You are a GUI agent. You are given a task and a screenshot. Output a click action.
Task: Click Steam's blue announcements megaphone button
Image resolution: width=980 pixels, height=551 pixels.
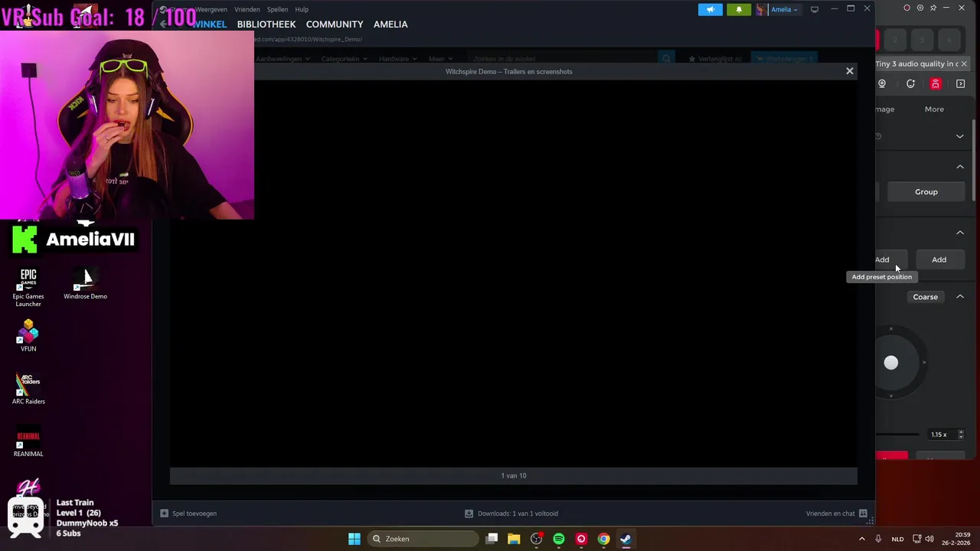coord(710,9)
